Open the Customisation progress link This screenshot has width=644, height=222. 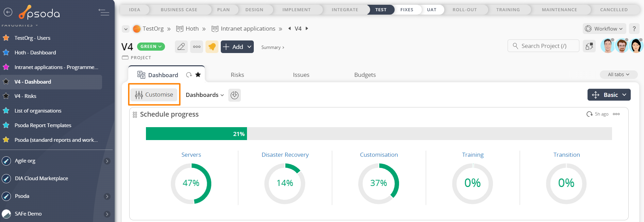pyautogui.click(x=379, y=155)
